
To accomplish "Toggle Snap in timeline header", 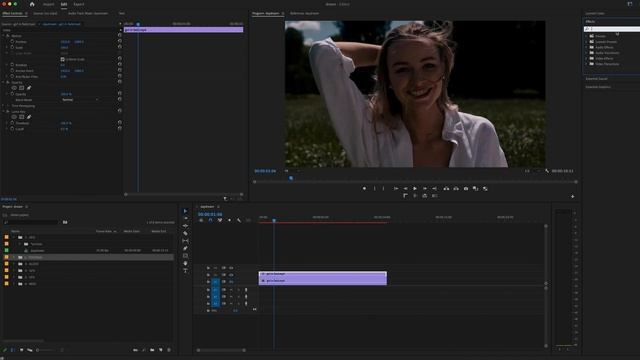I will coord(210,220).
